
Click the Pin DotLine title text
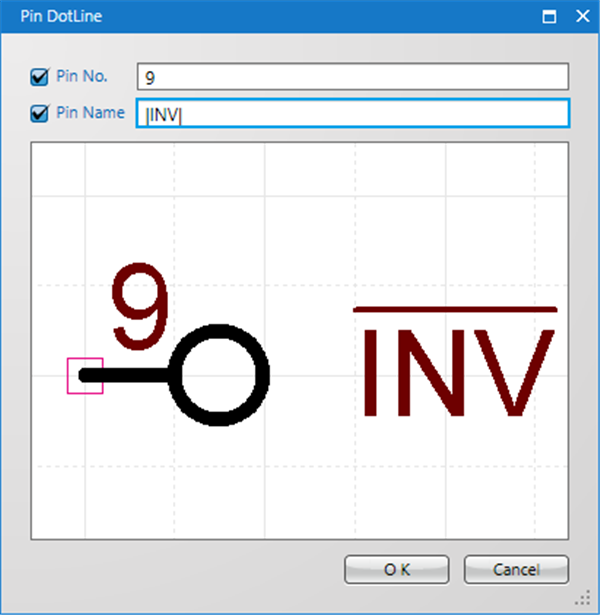click(61, 16)
